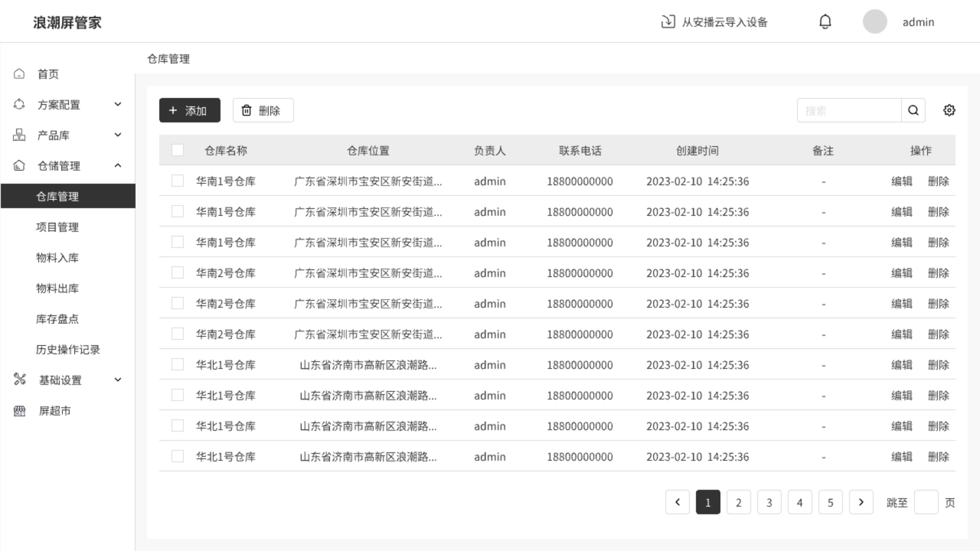Go to page 4
The height and width of the screenshot is (551, 980).
[x=800, y=502]
